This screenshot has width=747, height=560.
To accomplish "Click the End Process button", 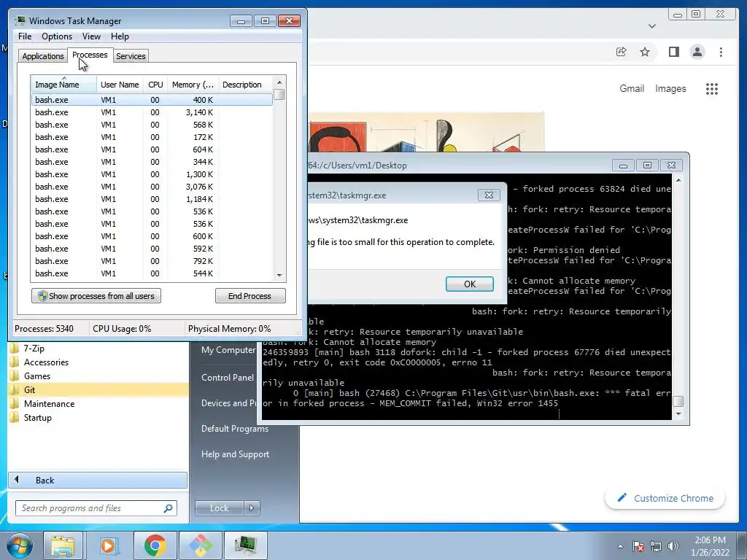I will pos(250,296).
